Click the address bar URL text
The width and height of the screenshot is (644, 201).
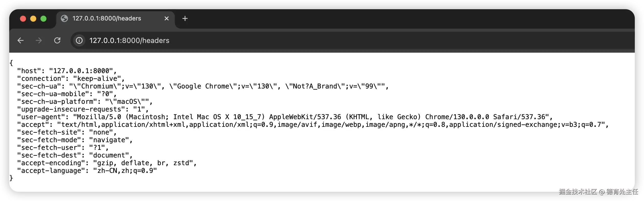coord(129,40)
